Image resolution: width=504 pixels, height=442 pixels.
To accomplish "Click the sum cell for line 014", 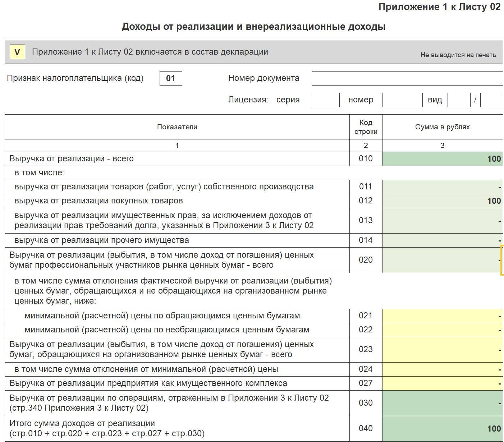I will tap(443, 240).
